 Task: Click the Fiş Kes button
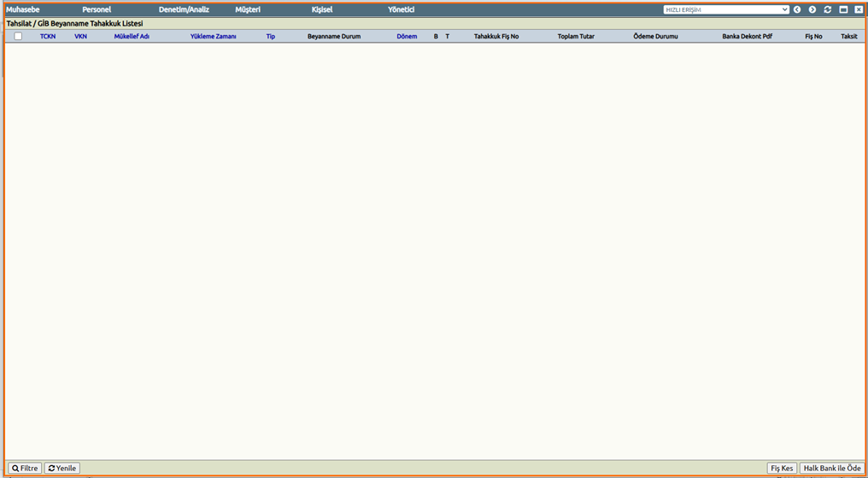click(x=783, y=468)
